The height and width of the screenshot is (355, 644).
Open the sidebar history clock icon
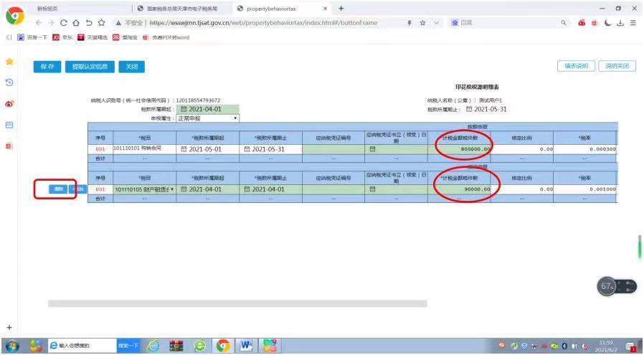coord(9,82)
